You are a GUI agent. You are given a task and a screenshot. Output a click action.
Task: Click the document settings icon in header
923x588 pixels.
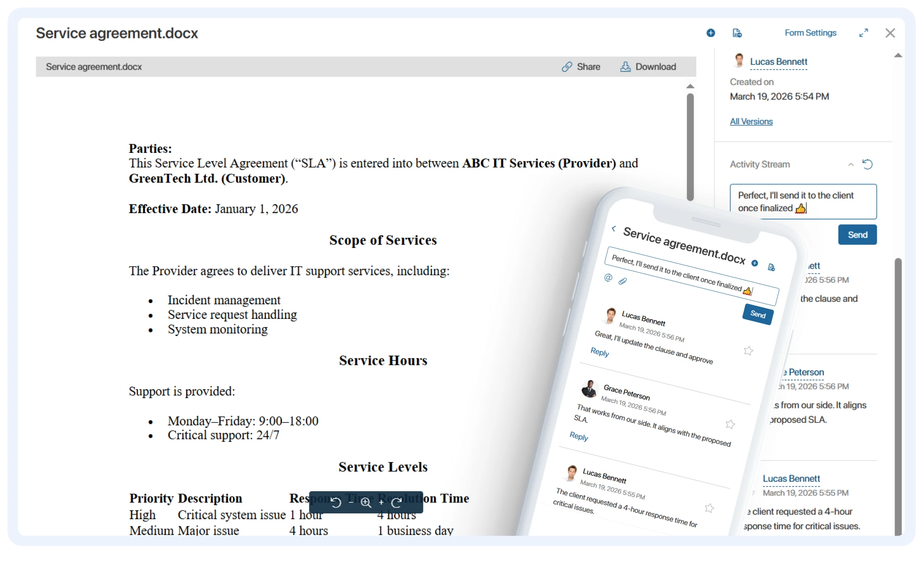point(737,33)
